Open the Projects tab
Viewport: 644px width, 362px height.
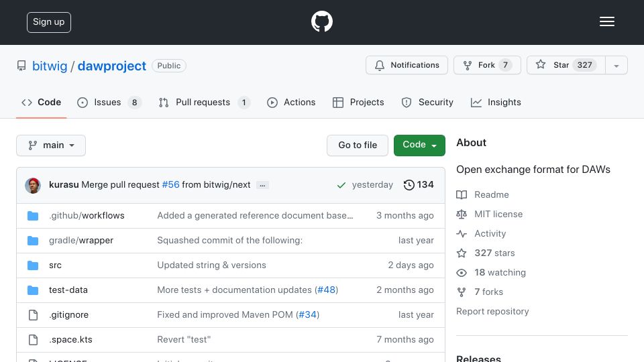(x=358, y=102)
